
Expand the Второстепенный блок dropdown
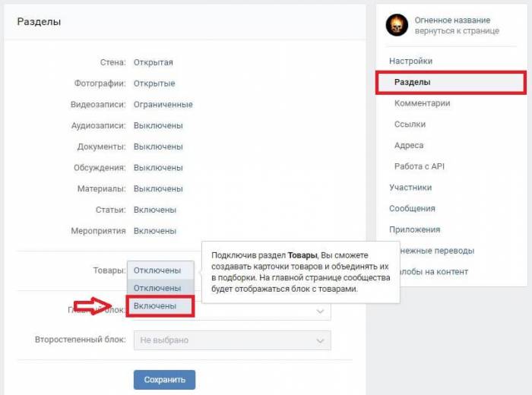pos(232,340)
